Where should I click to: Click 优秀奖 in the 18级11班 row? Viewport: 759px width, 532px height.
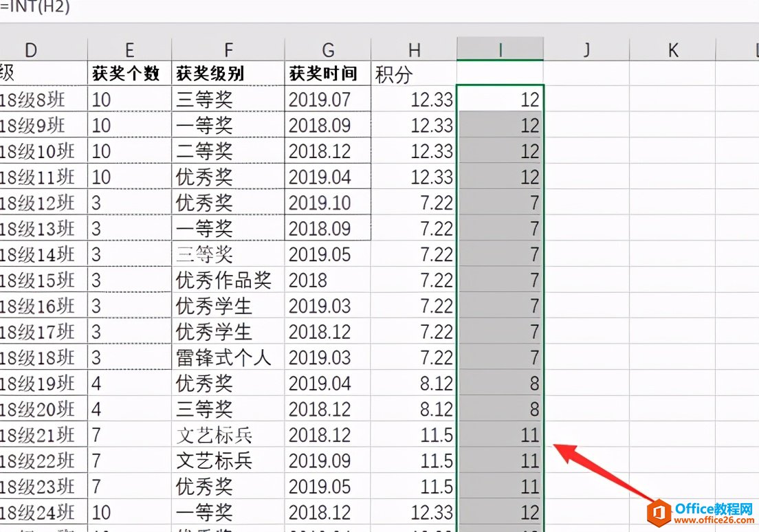pos(228,177)
